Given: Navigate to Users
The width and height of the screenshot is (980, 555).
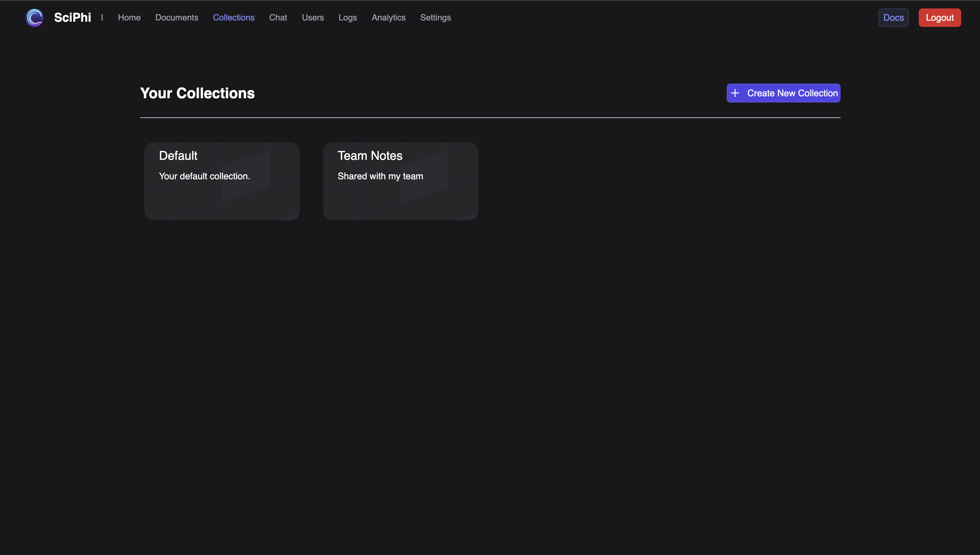Looking at the screenshot, I should (313, 18).
